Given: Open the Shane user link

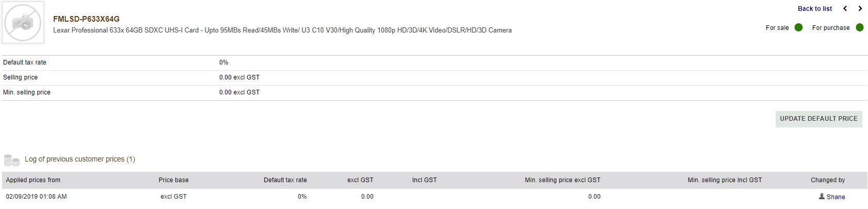Looking at the screenshot, I should click(835, 197).
